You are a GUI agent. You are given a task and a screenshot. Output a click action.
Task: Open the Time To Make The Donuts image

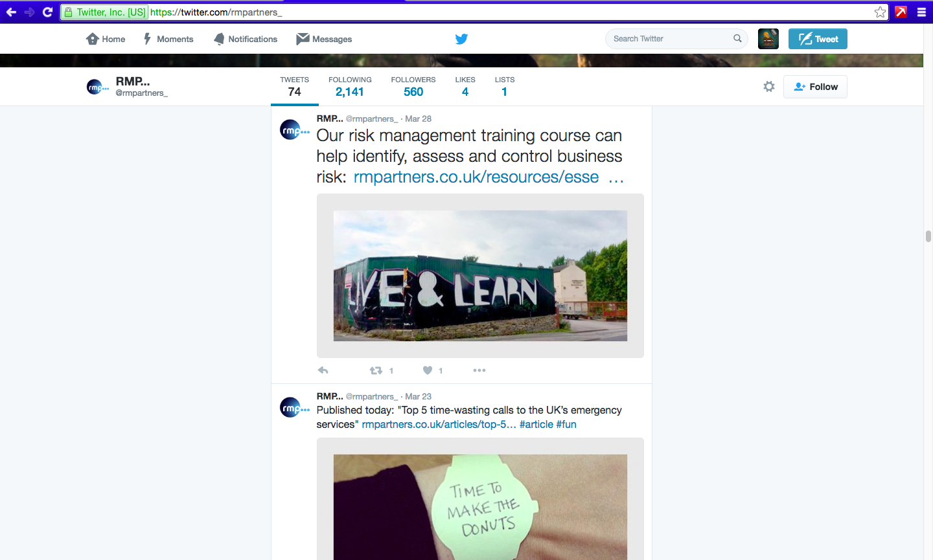(x=480, y=507)
